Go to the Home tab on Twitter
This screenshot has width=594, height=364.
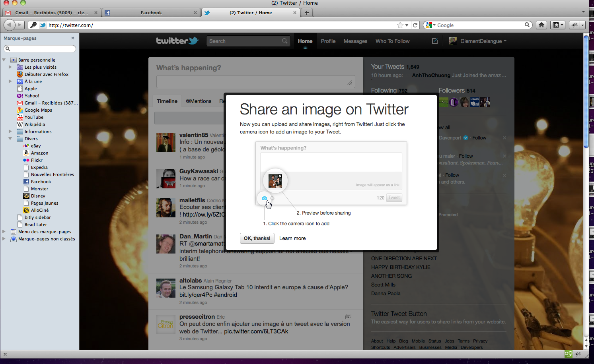point(305,41)
